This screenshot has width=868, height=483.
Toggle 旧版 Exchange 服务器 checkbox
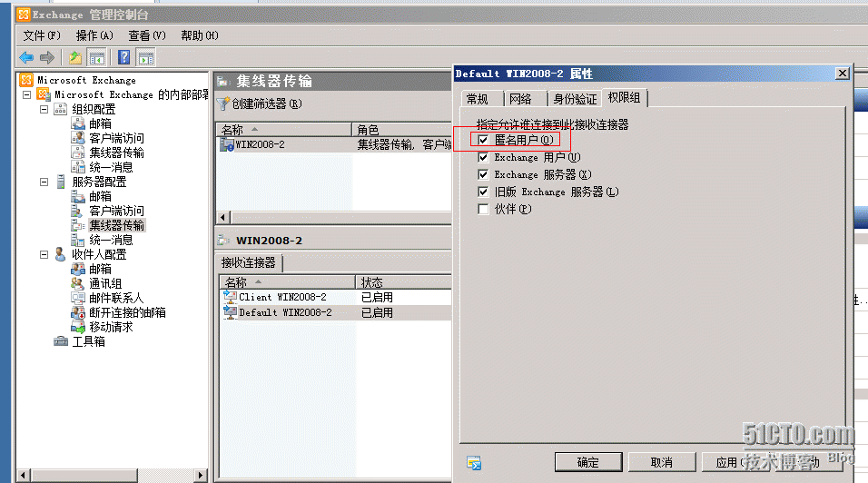coord(483,192)
